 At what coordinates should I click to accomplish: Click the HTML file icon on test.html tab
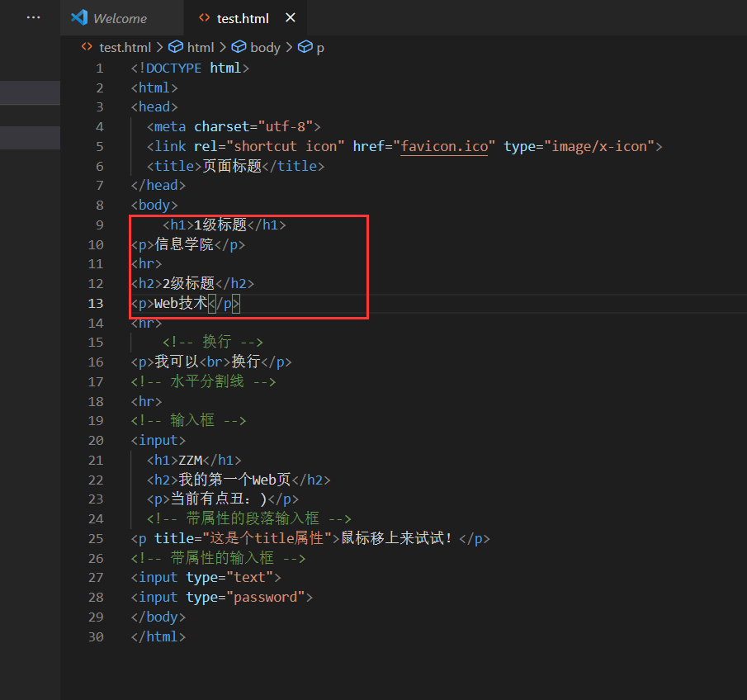pos(205,17)
